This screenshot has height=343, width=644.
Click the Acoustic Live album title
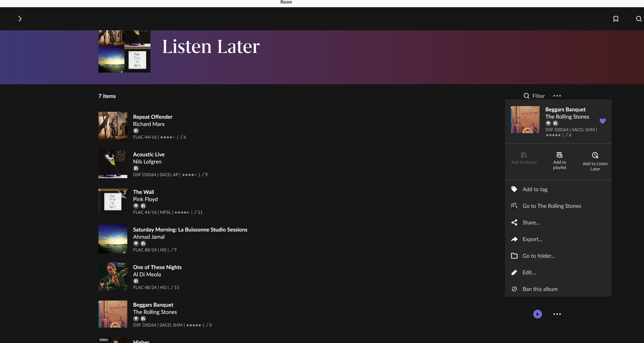pos(149,154)
